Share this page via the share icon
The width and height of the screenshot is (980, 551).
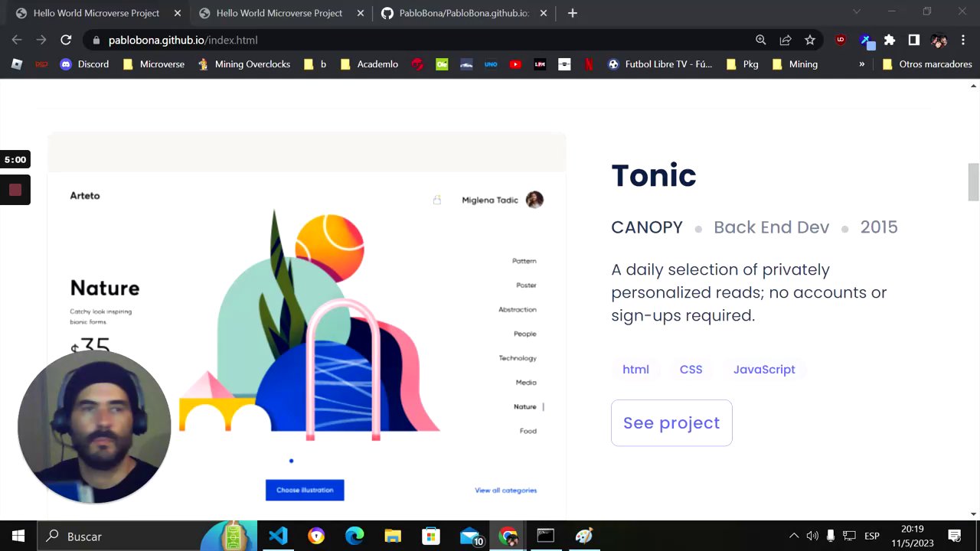(785, 40)
